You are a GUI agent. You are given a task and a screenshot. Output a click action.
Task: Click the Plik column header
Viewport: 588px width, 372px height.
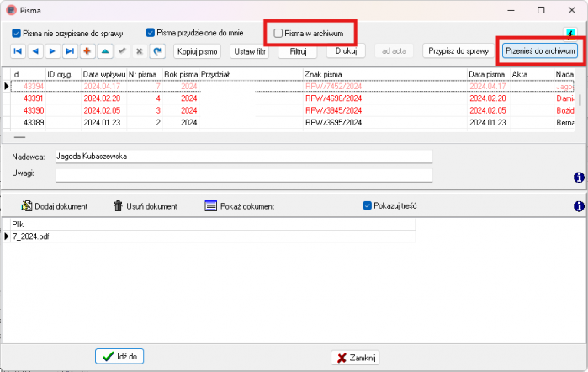point(213,225)
